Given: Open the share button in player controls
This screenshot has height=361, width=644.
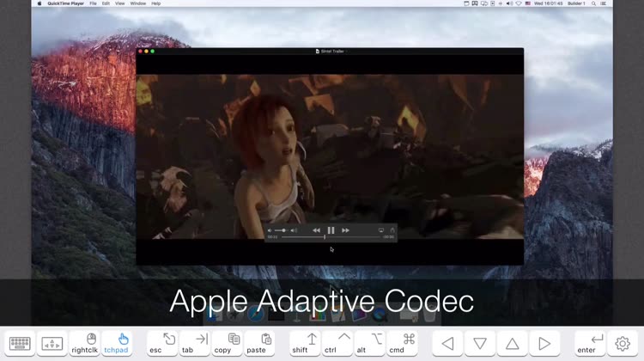Looking at the screenshot, I should tap(392, 230).
